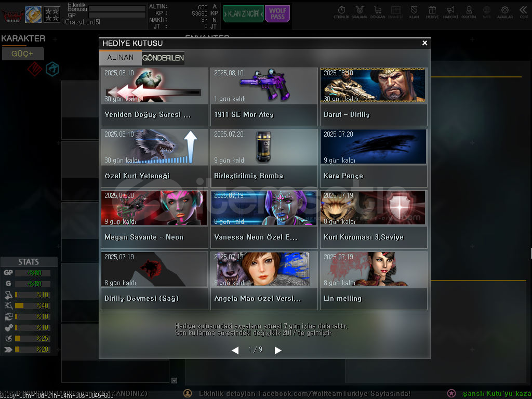The height and width of the screenshot is (399, 532).
Task: Click the %20 speed arrows stat icon
Action: (x=8, y=349)
